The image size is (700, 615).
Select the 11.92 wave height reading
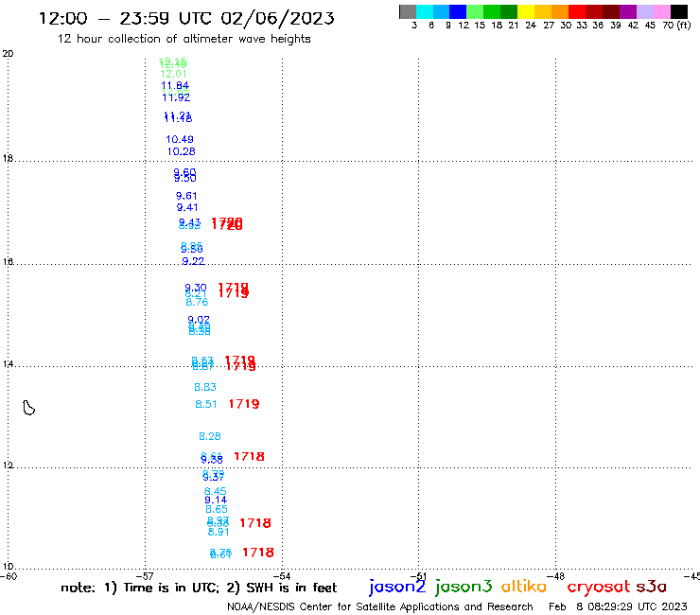176,97
